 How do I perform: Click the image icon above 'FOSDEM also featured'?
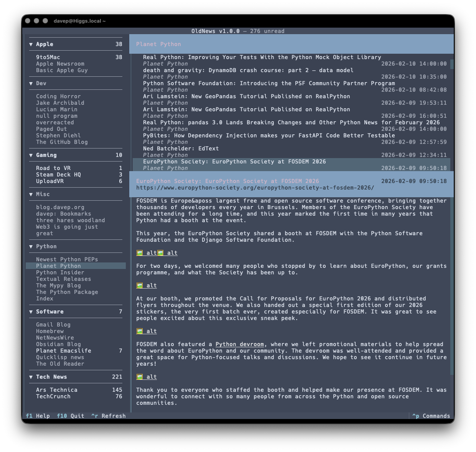point(140,331)
